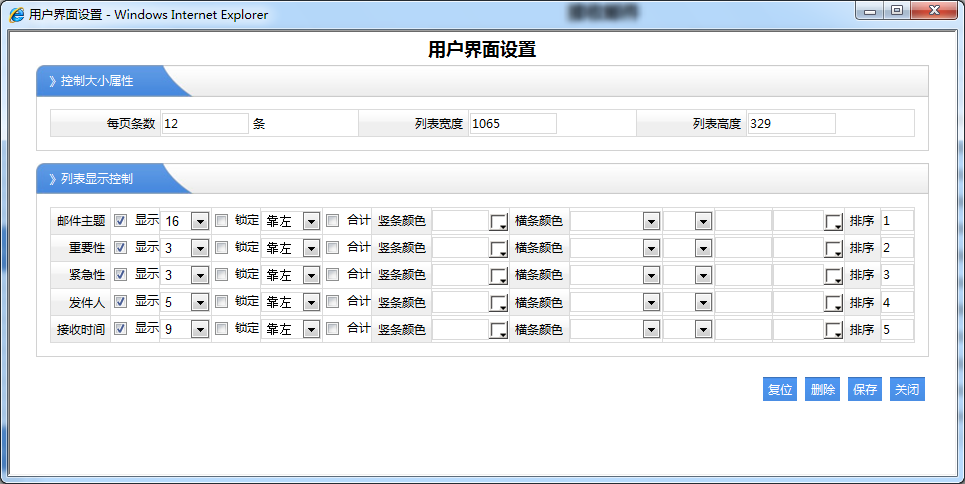965x484 pixels.
Task: Open 竖条颜色 color picker for 紧急性 row
Action: (x=498, y=275)
